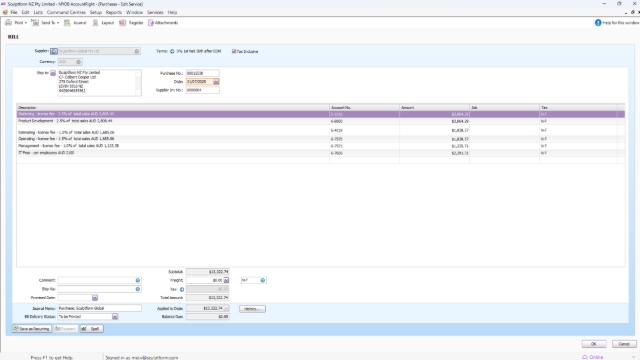Screen dimensions: 640x360
Task: Click the Online status indicator
Action: click(x=593, y=357)
